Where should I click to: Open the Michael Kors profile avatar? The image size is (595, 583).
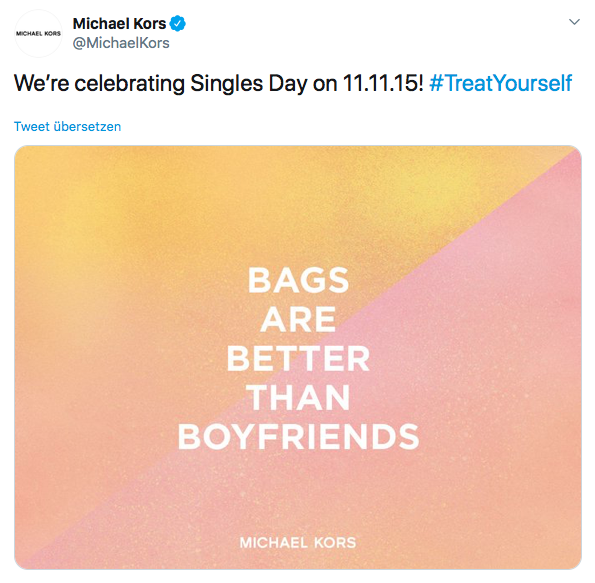[38, 34]
